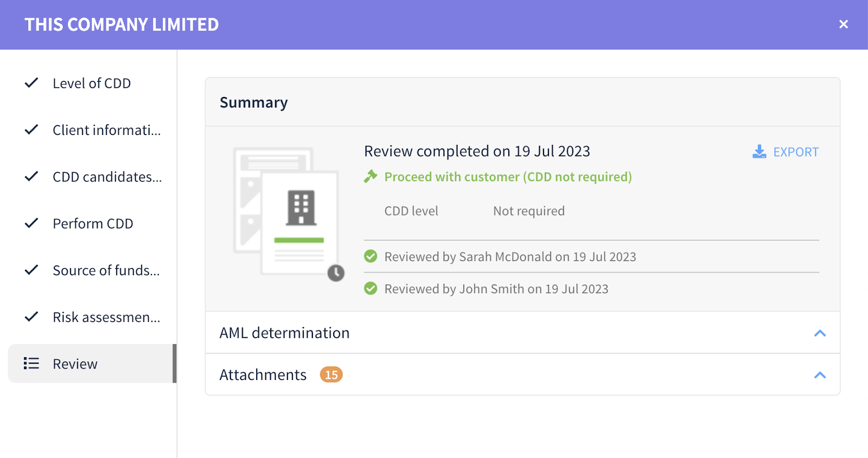Click the clock badge on the document illustration
Image resolution: width=868 pixels, height=458 pixels.
click(x=336, y=273)
